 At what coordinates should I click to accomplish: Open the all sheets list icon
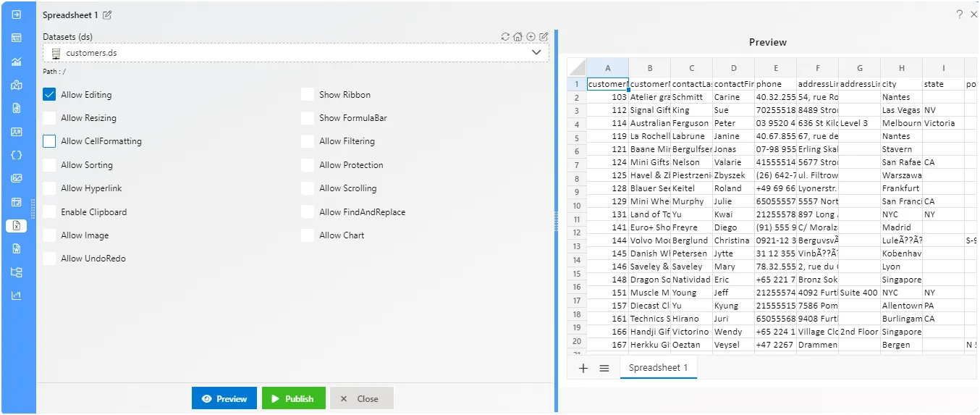[x=604, y=368]
